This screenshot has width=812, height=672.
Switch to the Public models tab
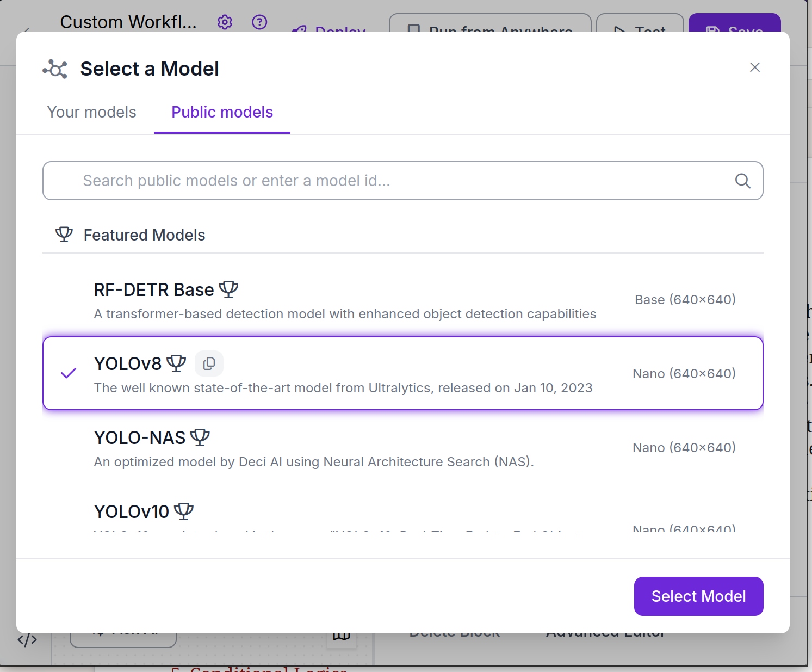coord(221,112)
